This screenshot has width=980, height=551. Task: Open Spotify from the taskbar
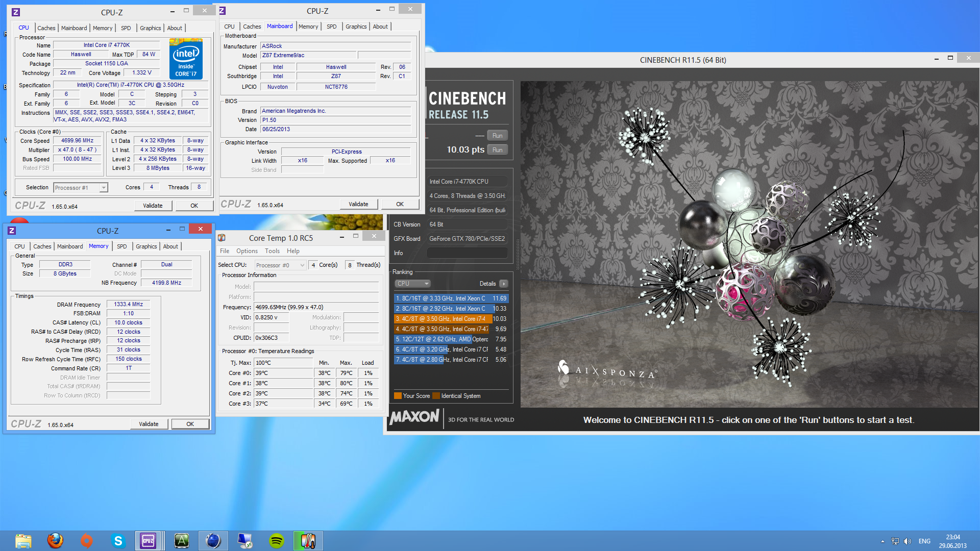coord(277,541)
